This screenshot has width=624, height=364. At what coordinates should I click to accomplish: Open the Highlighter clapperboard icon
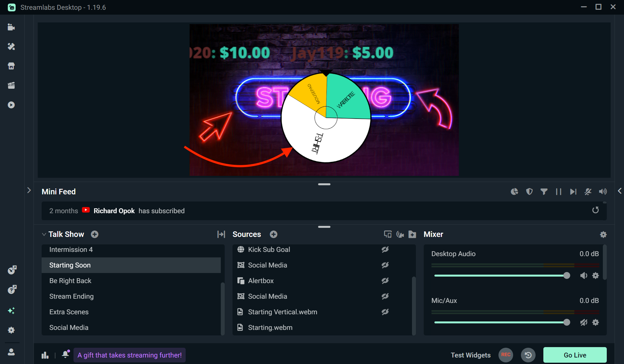[x=11, y=85]
